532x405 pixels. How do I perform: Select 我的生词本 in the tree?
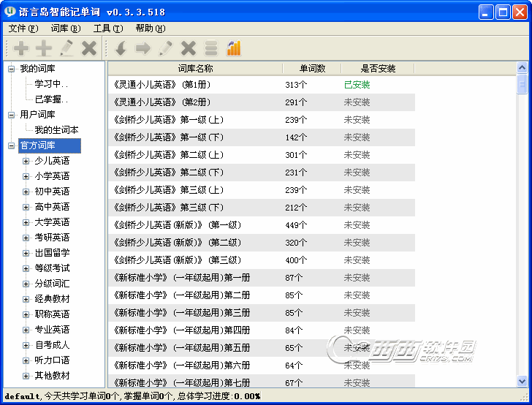(56, 130)
